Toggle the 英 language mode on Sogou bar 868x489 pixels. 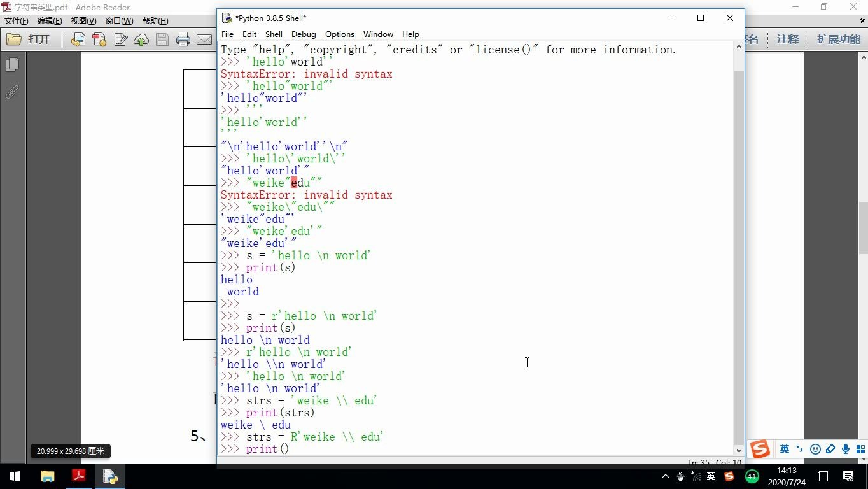coord(785,449)
